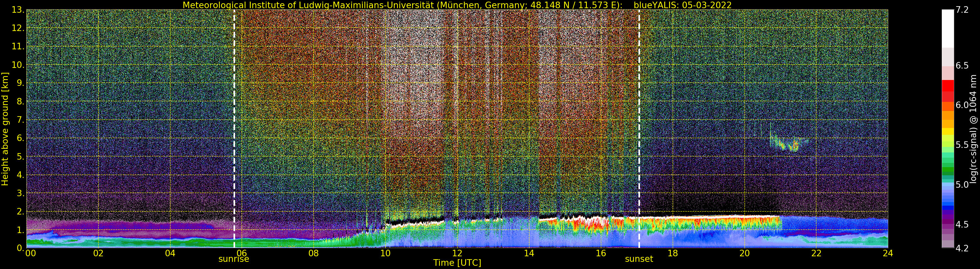Pick the white top segment of the colorbar
Viewport: 980px width, 269px height.
[948, 28]
